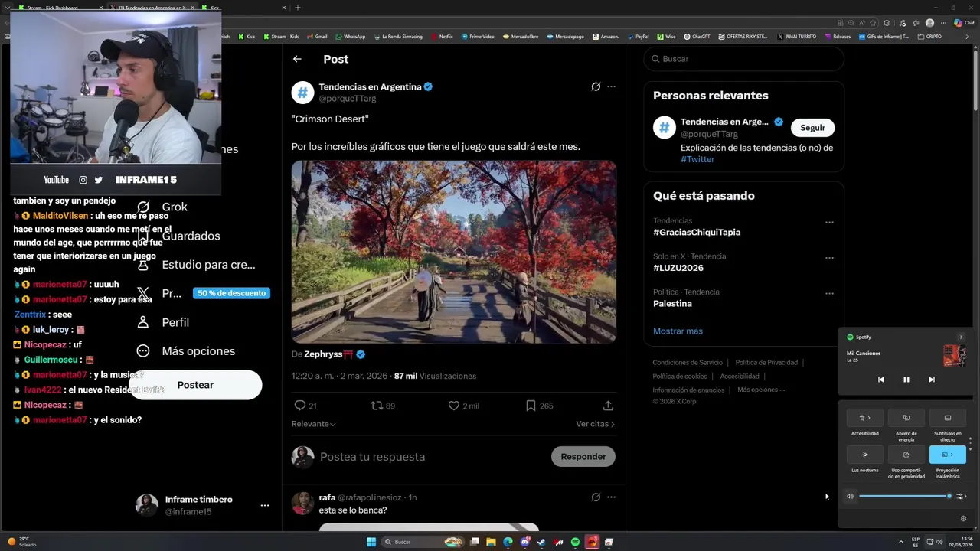Open new browser tab with plus
This screenshot has width=980, height=551.
click(x=298, y=8)
